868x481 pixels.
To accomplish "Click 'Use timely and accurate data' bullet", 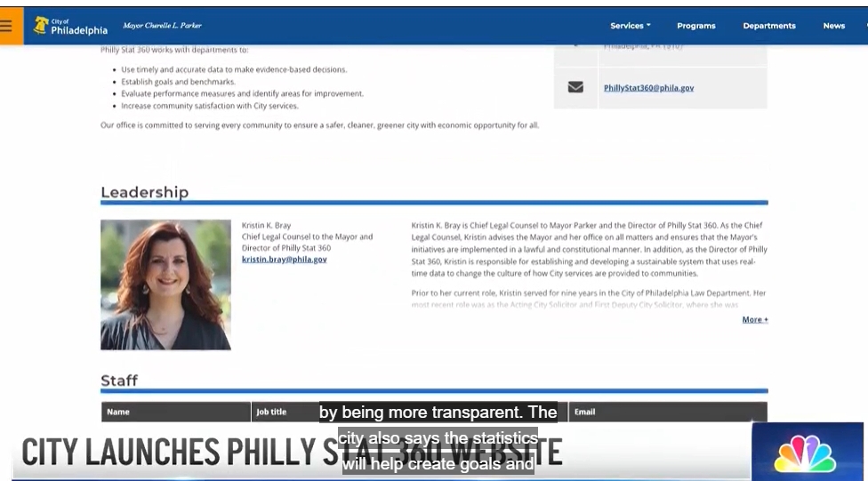I will click(x=234, y=69).
